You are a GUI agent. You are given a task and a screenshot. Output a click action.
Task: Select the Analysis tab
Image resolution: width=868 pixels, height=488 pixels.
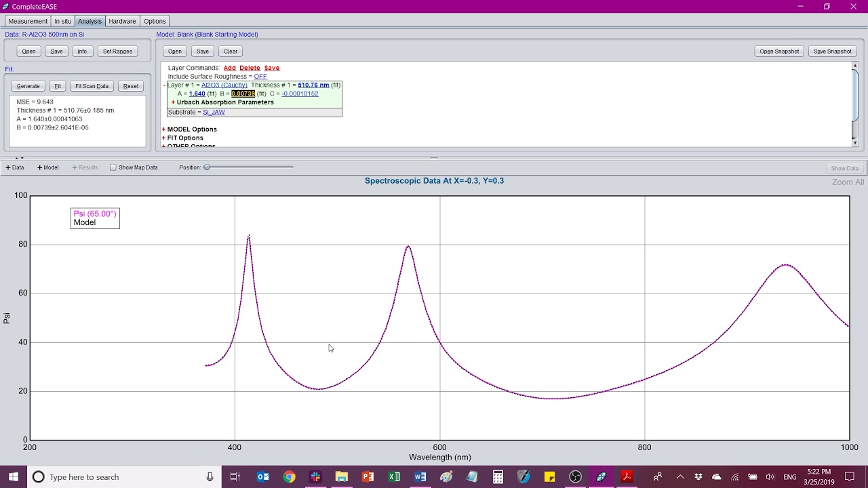90,21
